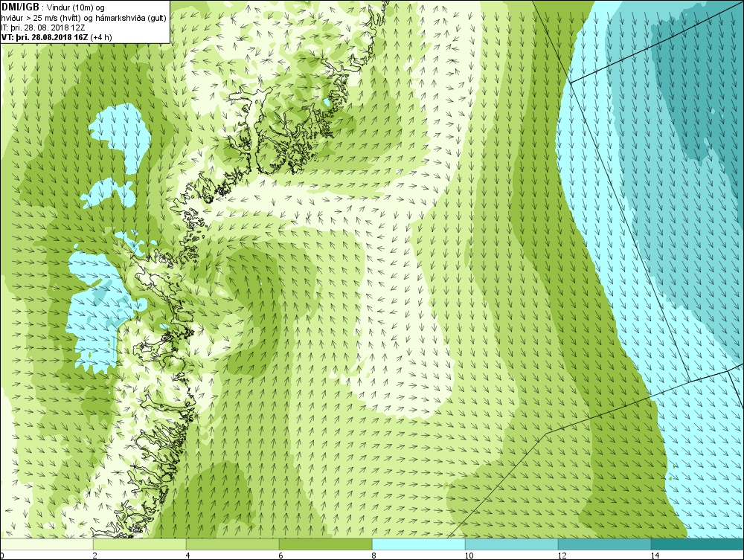Click the 'IT: þri. 28. 08. 2018 12Z' line
Screen dimensions: 744x560
(43, 27)
